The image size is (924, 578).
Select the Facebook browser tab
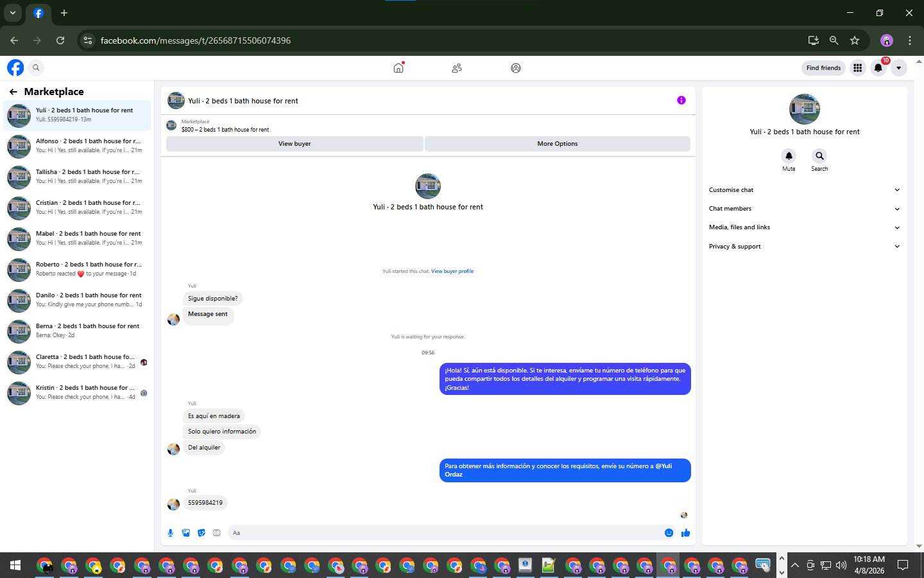[x=38, y=13]
